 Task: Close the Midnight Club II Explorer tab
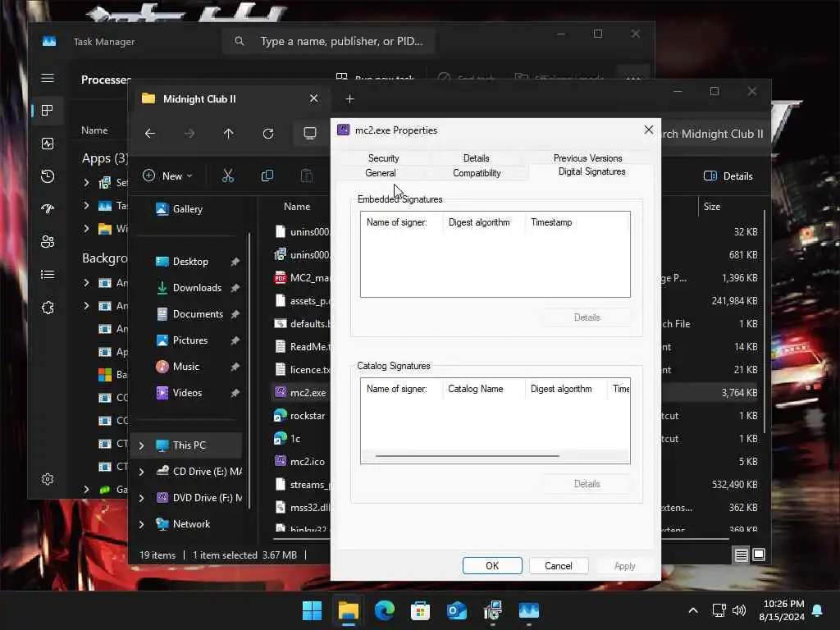(x=314, y=98)
